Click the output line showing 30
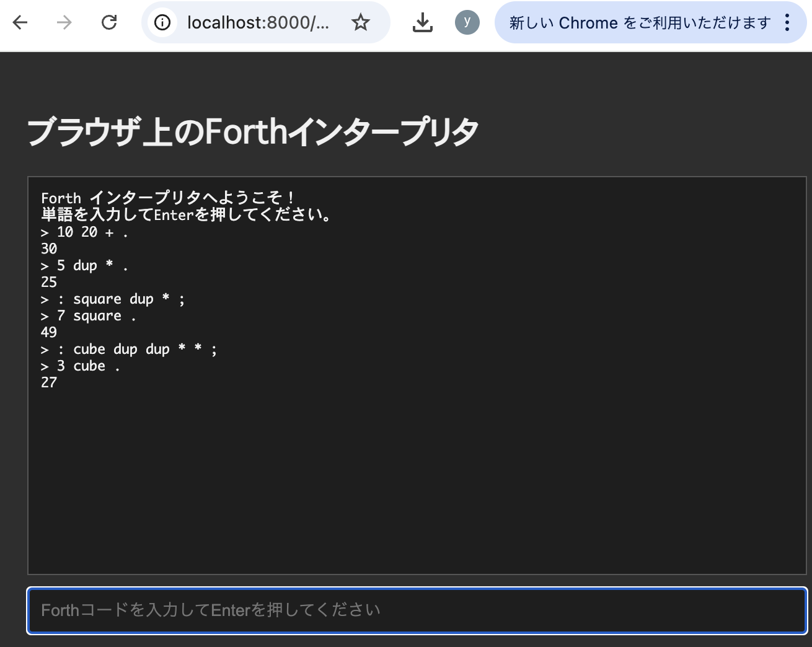This screenshot has height=647, width=812. (x=49, y=249)
